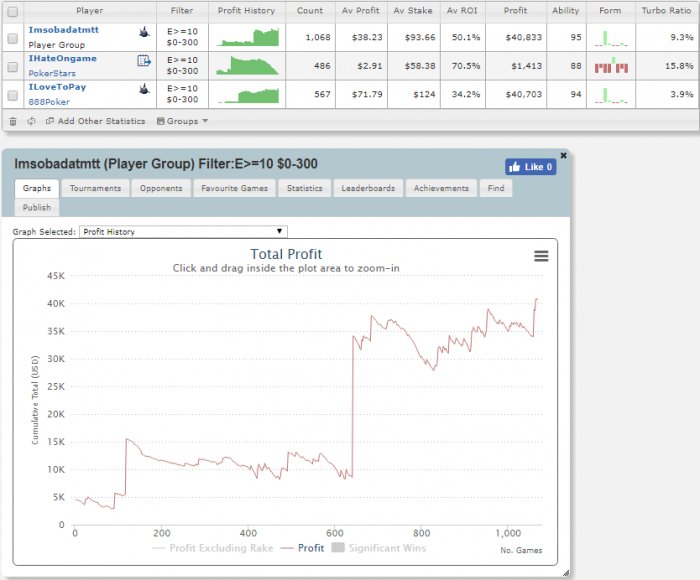Sort by the Turbo Ratio column header
Viewport: 700px width, 580px height.
(x=667, y=11)
